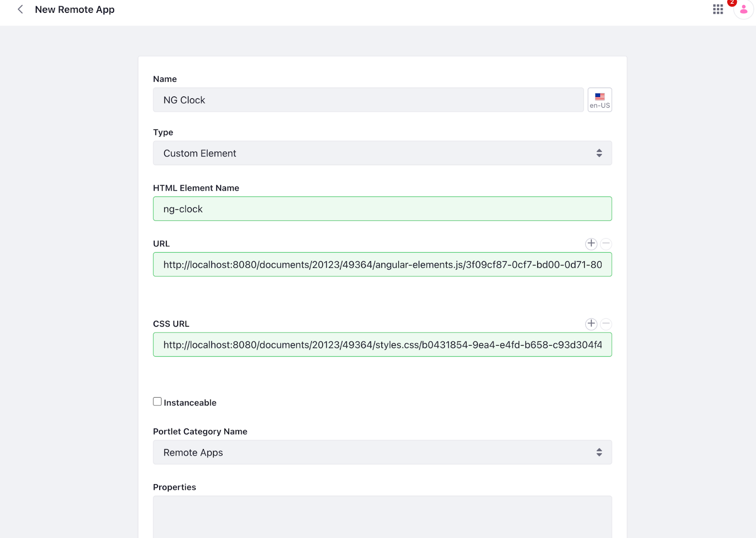Open the en-US language flag selector

click(x=600, y=100)
